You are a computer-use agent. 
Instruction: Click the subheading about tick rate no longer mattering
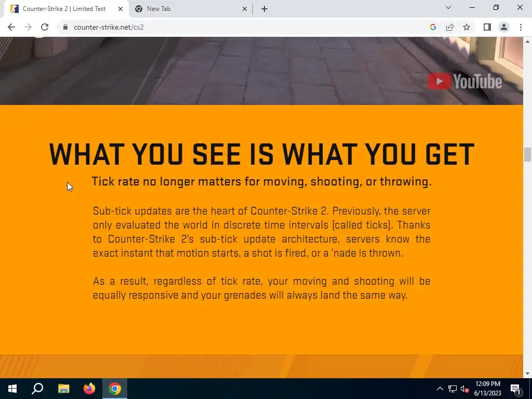[262, 181]
